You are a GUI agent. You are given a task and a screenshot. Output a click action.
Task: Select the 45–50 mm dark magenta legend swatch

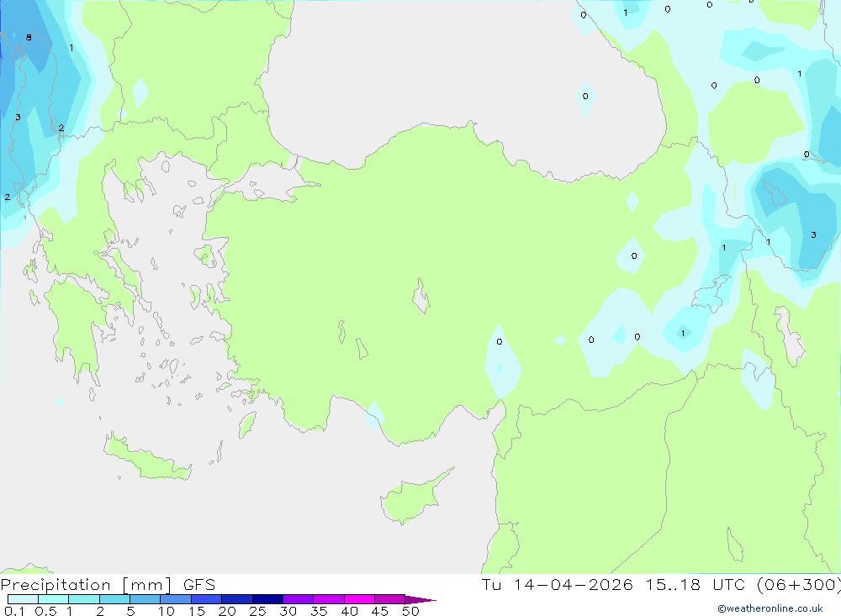tap(389, 599)
